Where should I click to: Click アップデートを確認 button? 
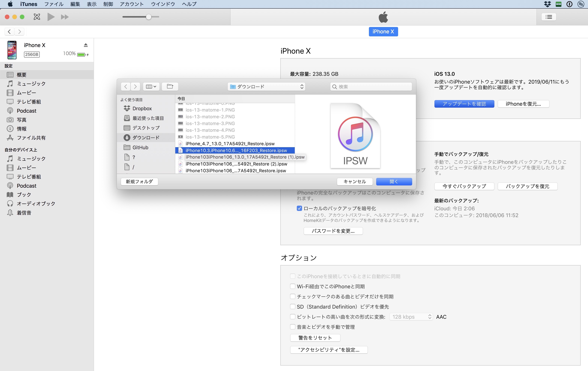pyautogui.click(x=464, y=104)
